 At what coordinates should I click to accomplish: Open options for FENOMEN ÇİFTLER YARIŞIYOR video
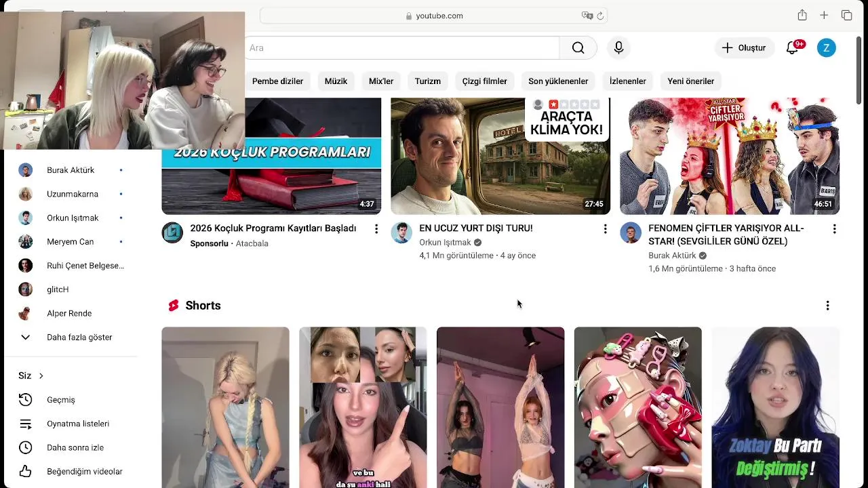pos(834,229)
